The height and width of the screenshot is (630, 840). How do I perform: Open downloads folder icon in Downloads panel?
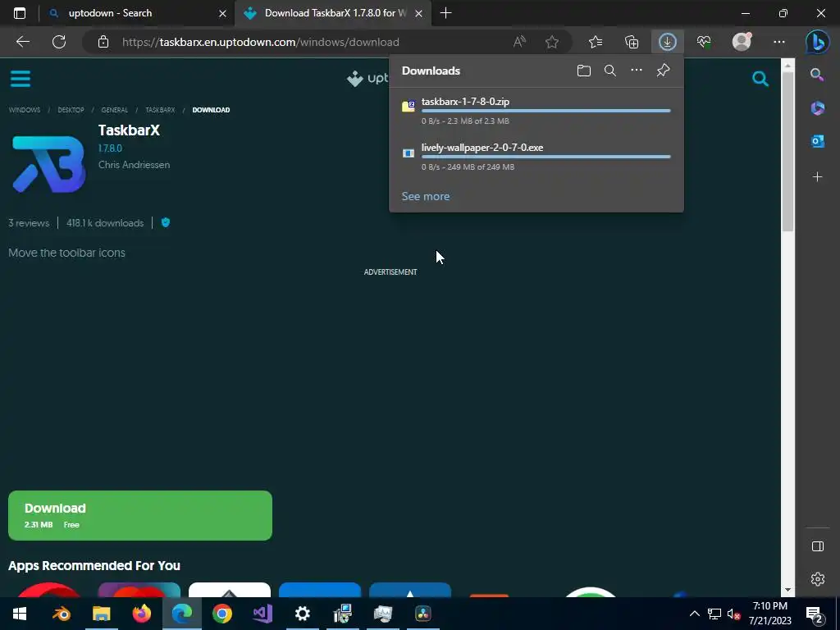pos(584,71)
